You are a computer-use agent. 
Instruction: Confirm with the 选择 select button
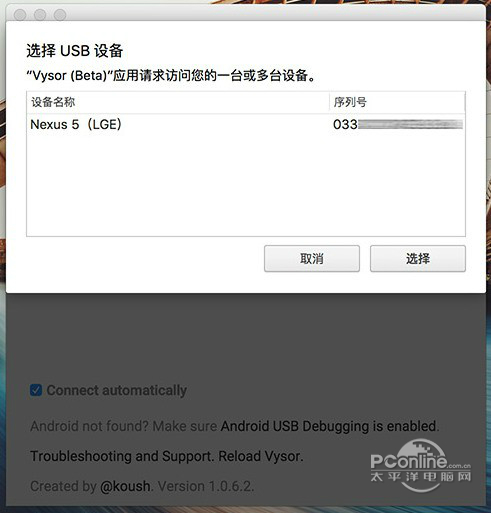pyautogui.click(x=418, y=259)
